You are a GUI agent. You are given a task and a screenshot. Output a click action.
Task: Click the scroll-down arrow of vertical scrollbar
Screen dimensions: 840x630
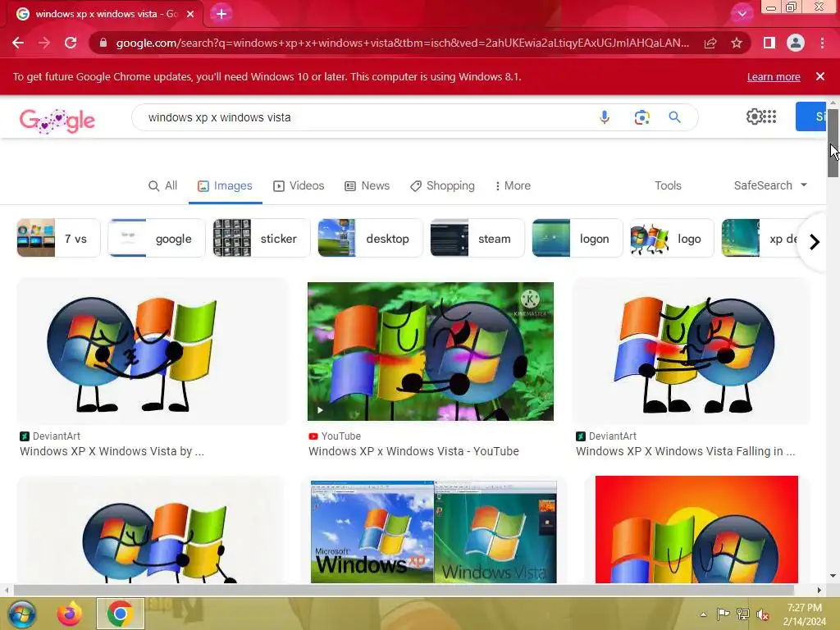833,576
